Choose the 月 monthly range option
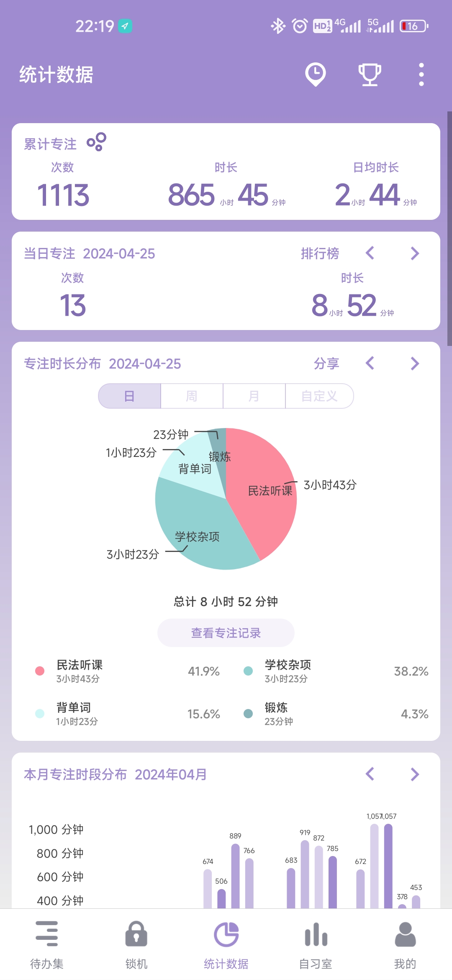 254,396
